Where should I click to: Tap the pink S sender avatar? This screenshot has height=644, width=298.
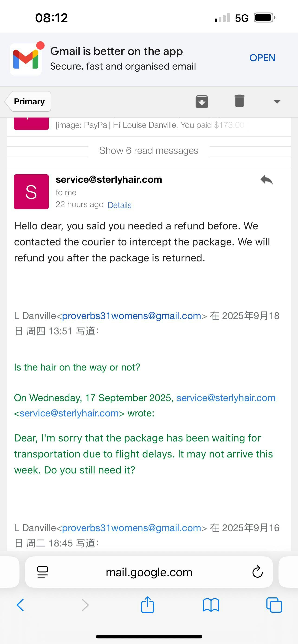click(31, 192)
